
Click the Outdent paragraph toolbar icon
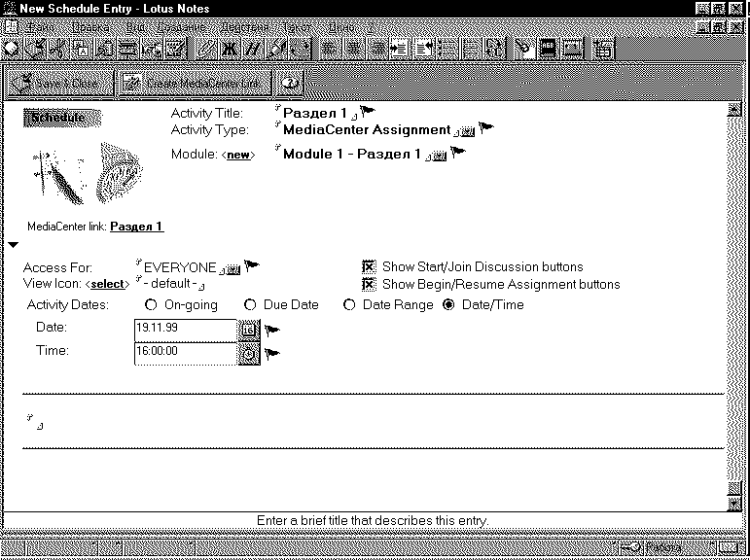pos(424,50)
